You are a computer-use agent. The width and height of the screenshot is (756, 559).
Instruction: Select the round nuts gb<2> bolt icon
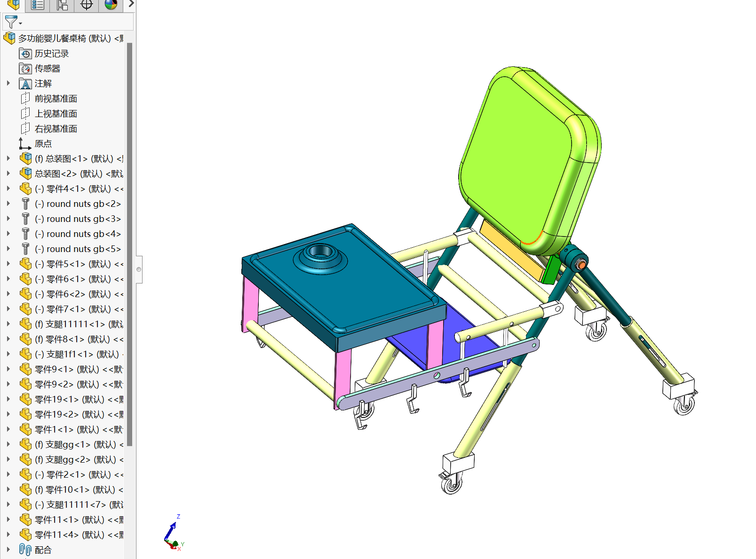(26, 204)
